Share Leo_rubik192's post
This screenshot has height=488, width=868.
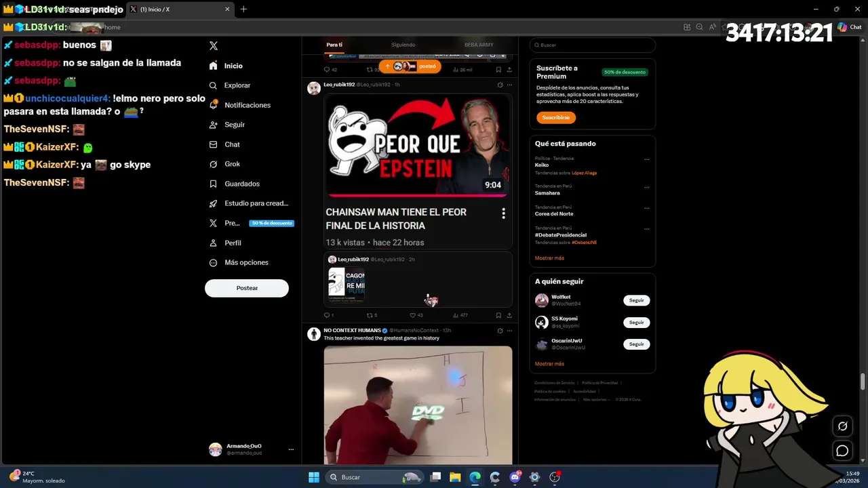[x=509, y=315]
